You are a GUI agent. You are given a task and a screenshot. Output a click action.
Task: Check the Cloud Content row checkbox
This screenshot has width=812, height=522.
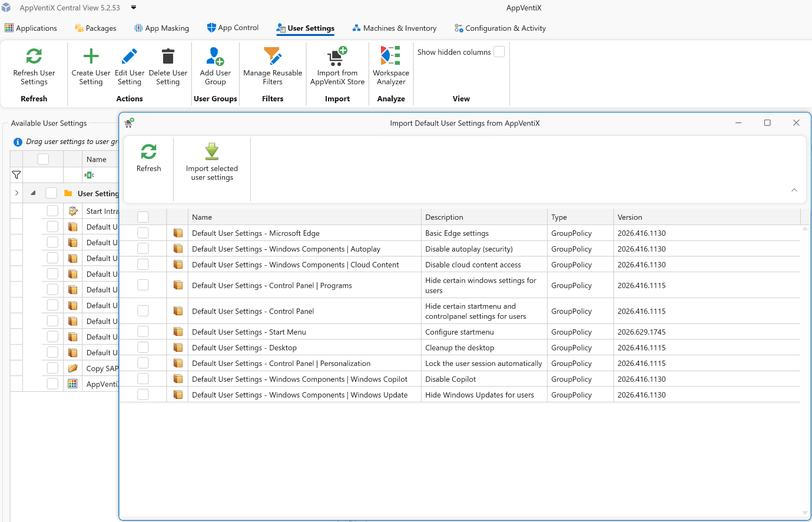pos(143,265)
